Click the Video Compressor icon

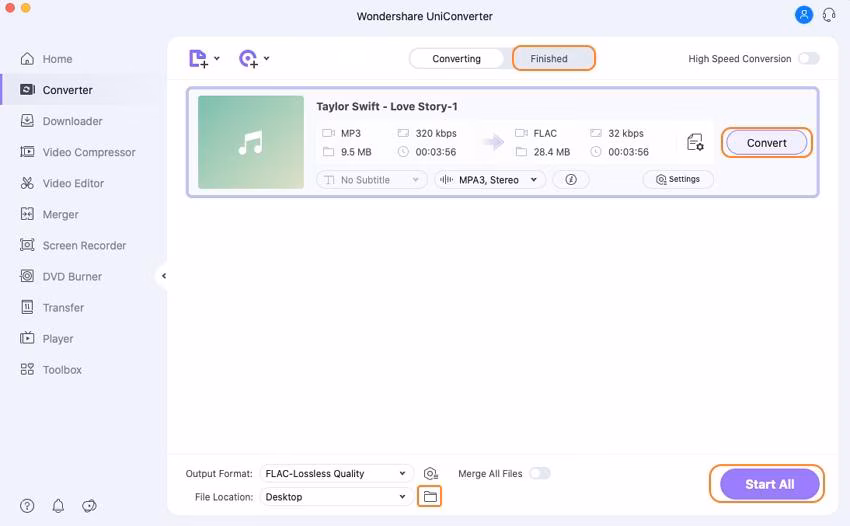point(27,152)
